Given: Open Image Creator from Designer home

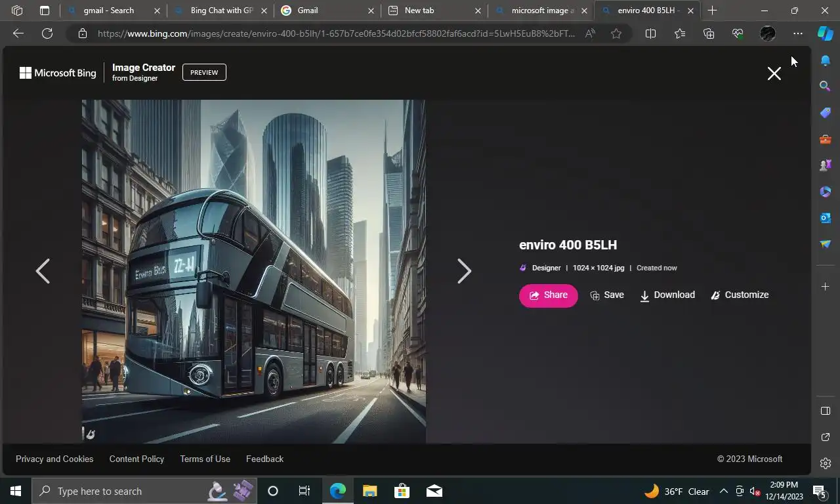Looking at the screenshot, I should click(x=143, y=72).
